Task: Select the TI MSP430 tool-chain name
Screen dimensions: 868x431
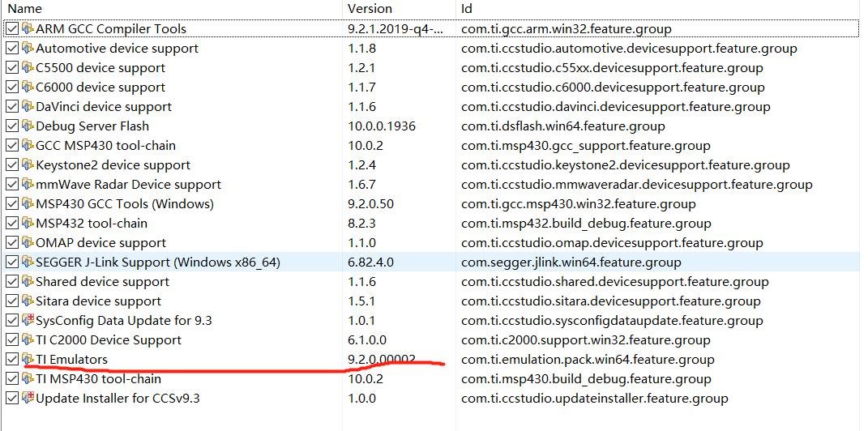Action: pos(99,379)
